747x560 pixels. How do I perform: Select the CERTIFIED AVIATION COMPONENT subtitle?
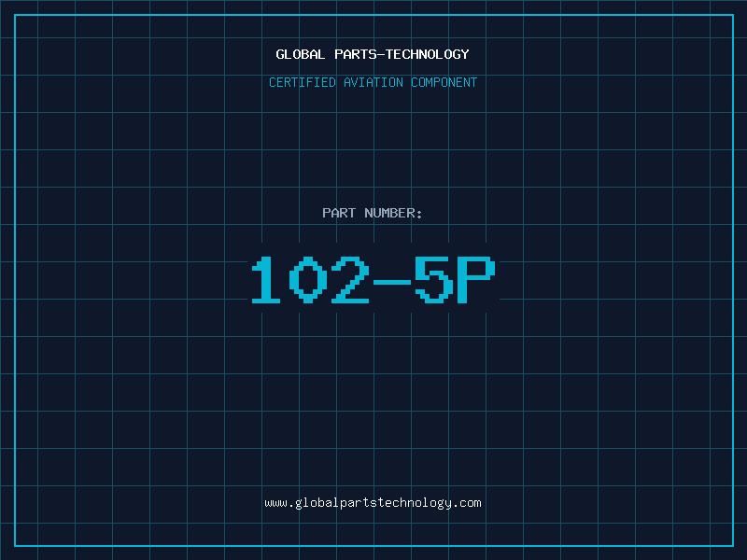tap(373, 82)
